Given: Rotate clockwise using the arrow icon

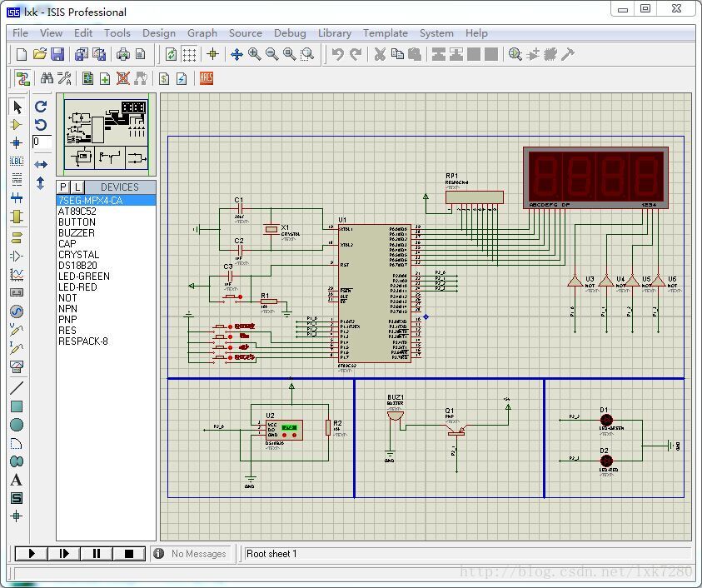Looking at the screenshot, I should (x=41, y=107).
